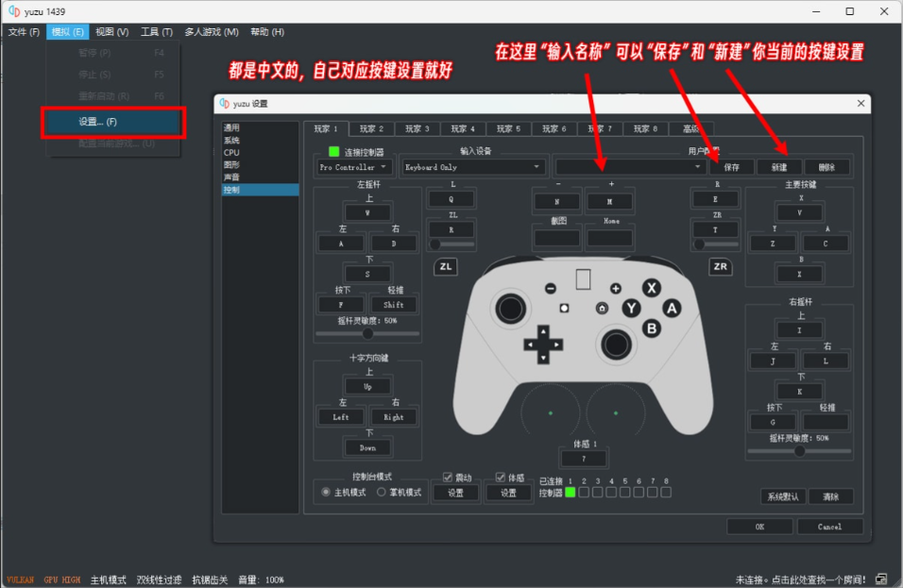
Task: Disable the 震动 vibration checkbox
Action: (x=448, y=478)
